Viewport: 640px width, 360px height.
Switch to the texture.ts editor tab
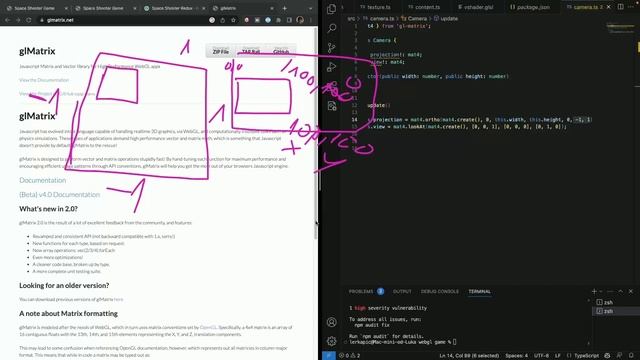tap(376, 7)
